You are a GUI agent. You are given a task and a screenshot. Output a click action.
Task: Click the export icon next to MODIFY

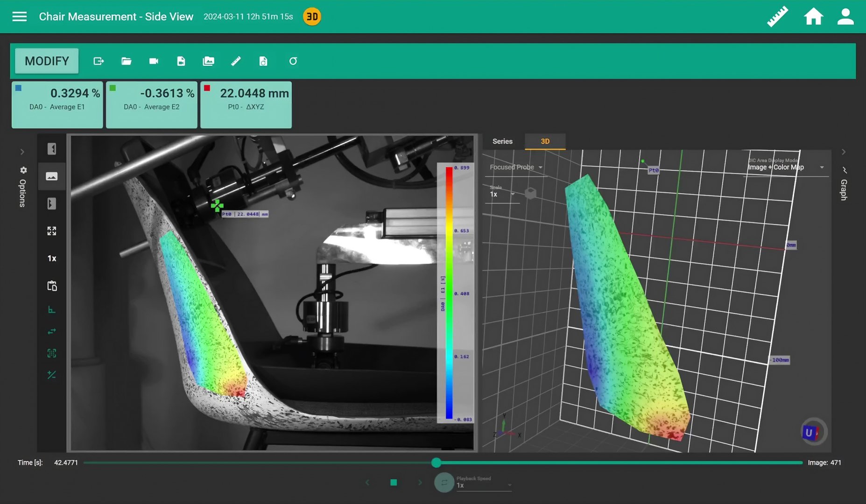99,61
